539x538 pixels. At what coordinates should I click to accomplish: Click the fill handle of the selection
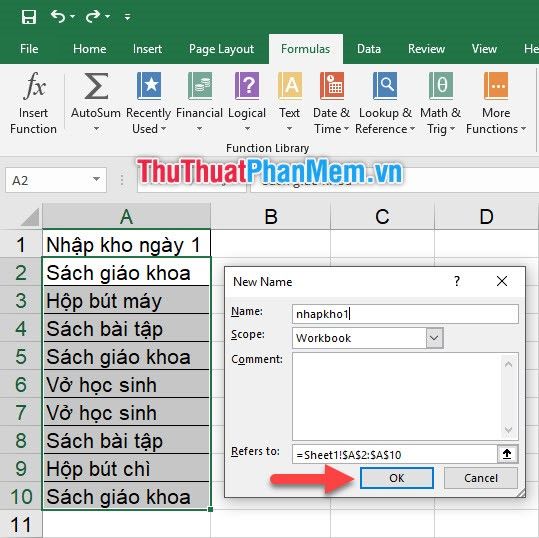click(x=210, y=509)
